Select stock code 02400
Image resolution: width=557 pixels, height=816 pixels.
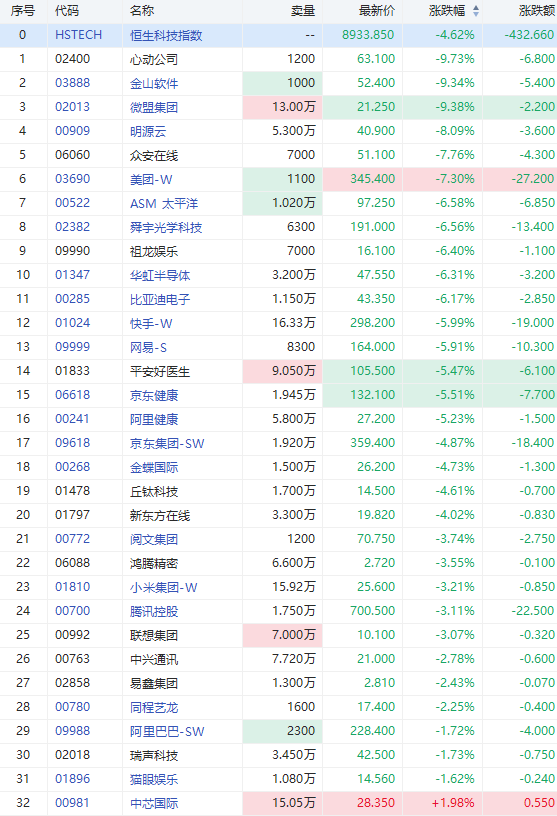click(72, 59)
